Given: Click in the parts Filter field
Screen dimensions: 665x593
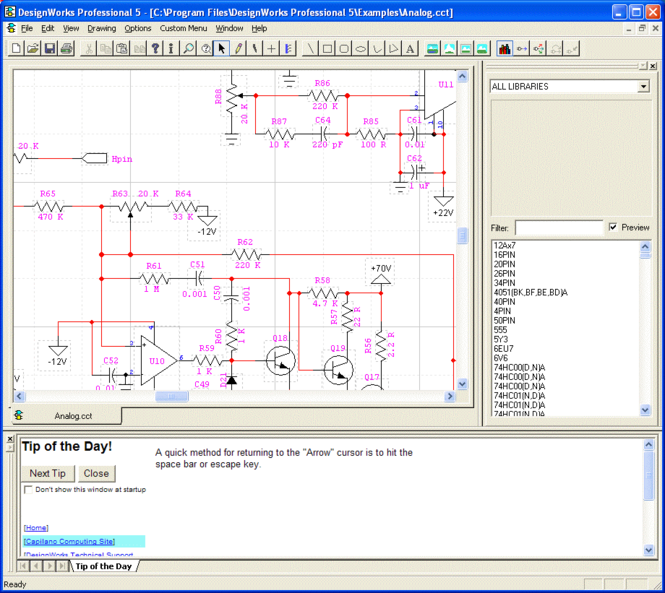Looking at the screenshot, I should 558,228.
